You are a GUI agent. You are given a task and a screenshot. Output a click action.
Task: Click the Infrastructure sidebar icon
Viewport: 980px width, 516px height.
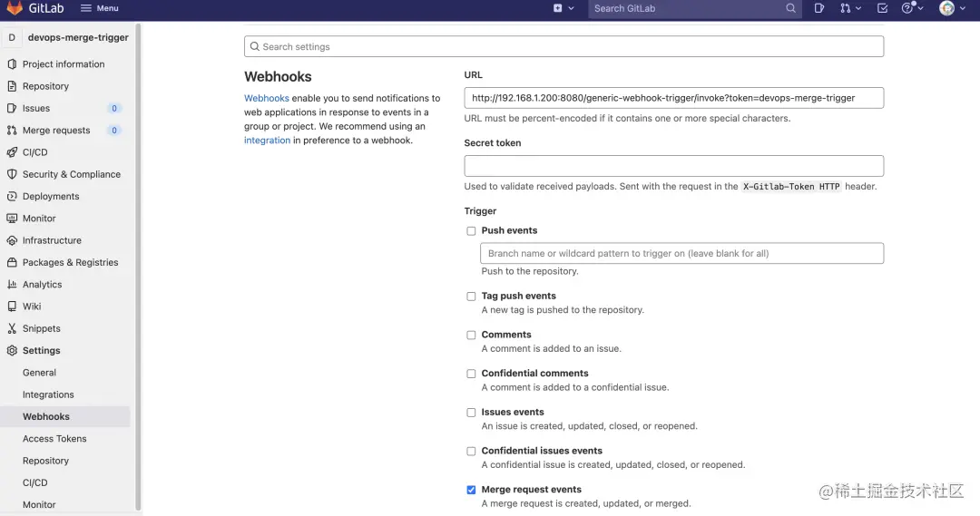coord(12,240)
